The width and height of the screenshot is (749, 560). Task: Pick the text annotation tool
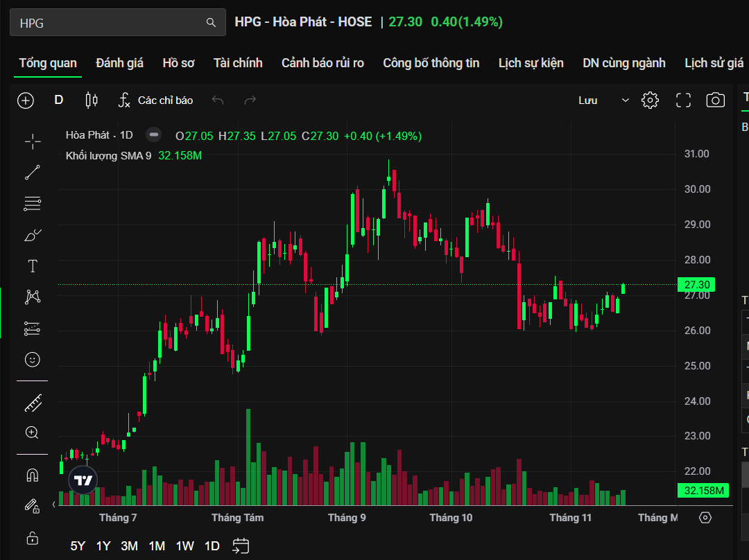(33, 266)
